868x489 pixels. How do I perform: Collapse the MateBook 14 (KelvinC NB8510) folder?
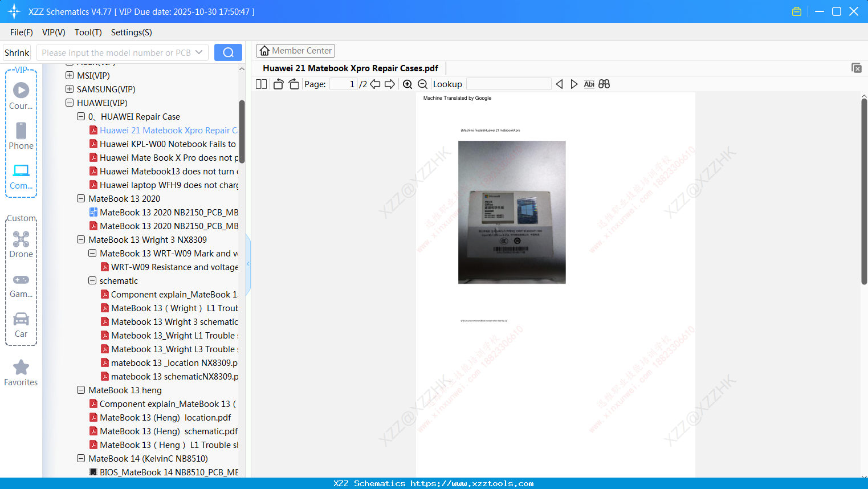tap(81, 459)
